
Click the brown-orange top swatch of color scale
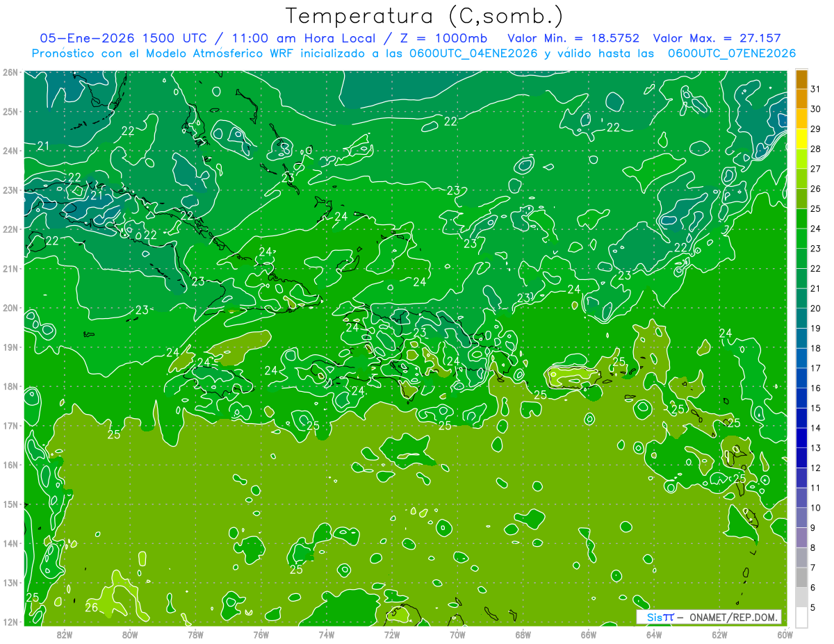pos(801,79)
